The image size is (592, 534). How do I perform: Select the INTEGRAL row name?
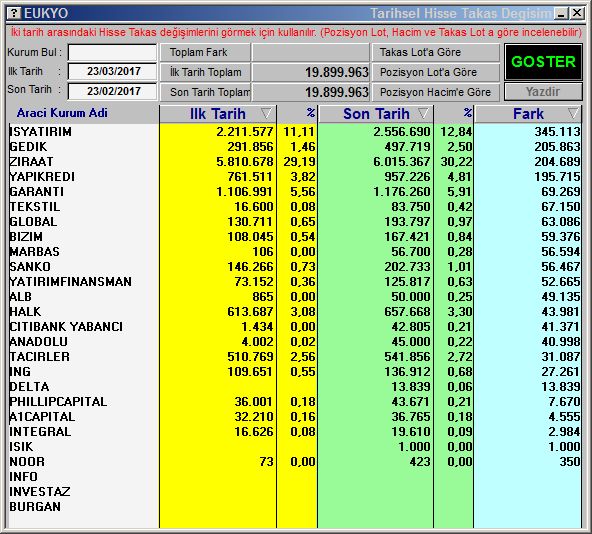coord(40,432)
